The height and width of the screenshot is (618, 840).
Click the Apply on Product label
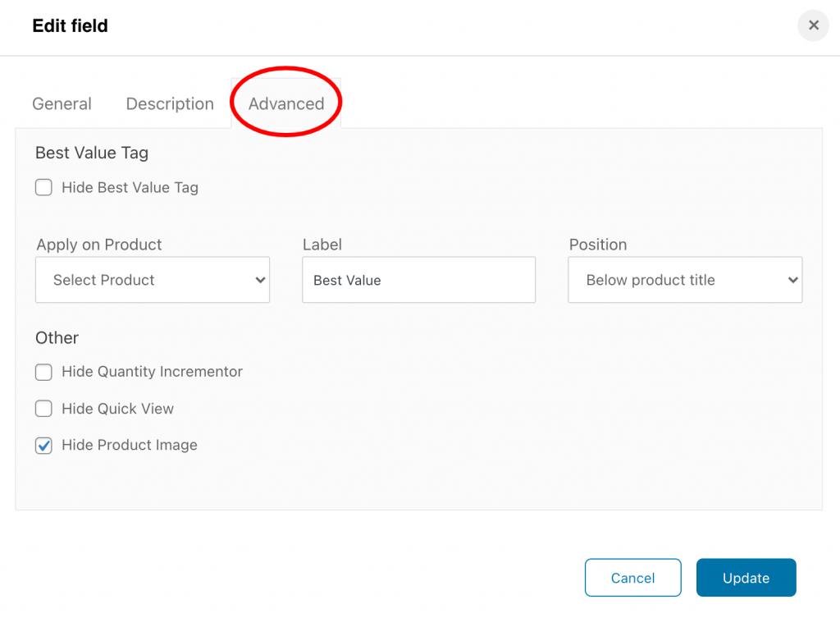pyautogui.click(x=99, y=245)
